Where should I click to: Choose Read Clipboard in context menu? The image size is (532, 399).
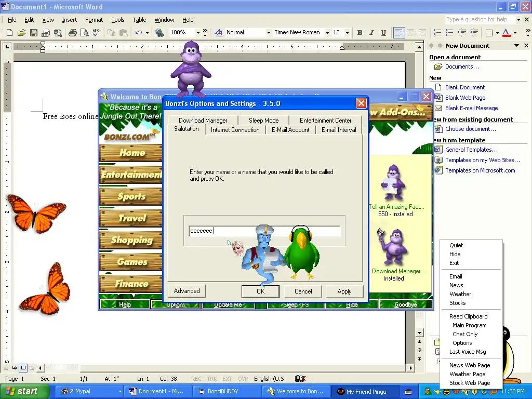[468, 316]
